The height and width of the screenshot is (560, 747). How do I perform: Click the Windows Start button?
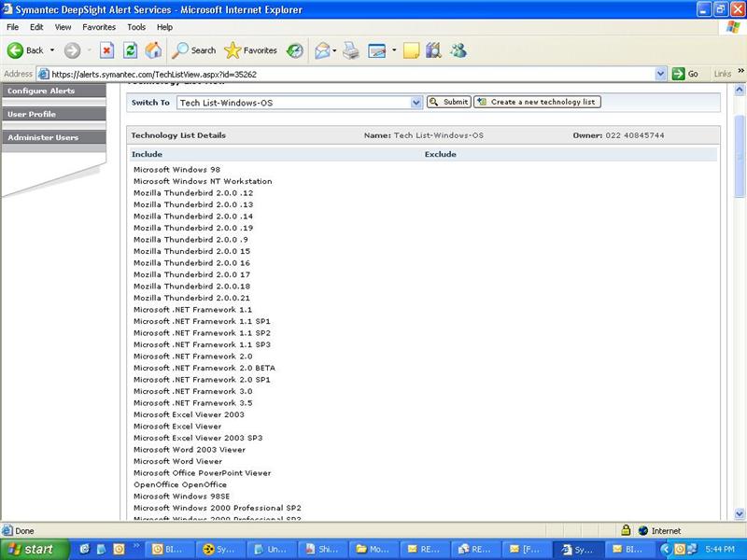pyautogui.click(x=34, y=550)
